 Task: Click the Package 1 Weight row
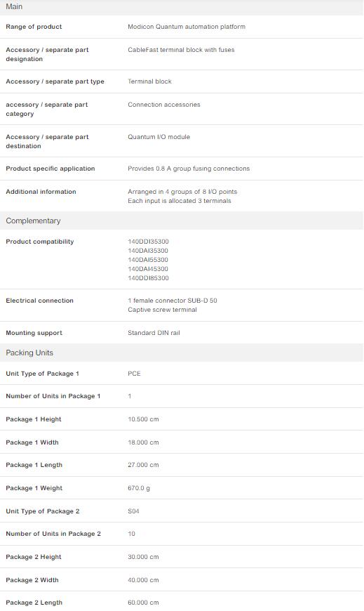[x=182, y=488]
